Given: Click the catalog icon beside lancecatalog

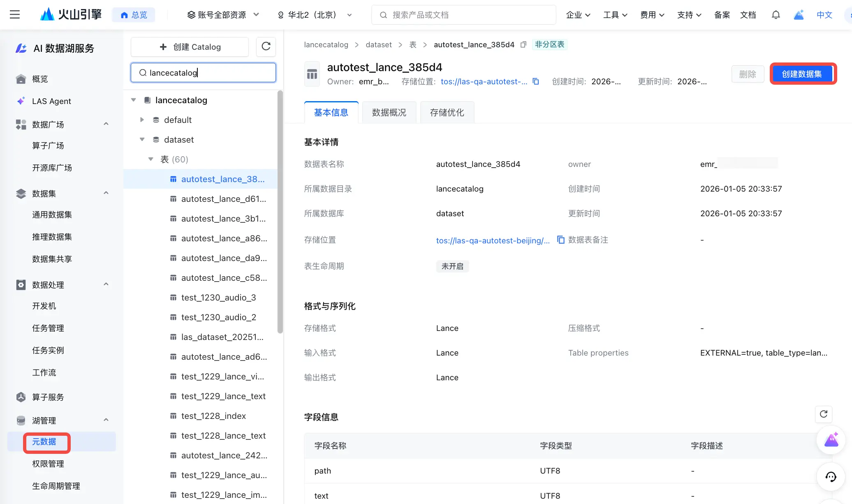Looking at the screenshot, I should [x=147, y=100].
